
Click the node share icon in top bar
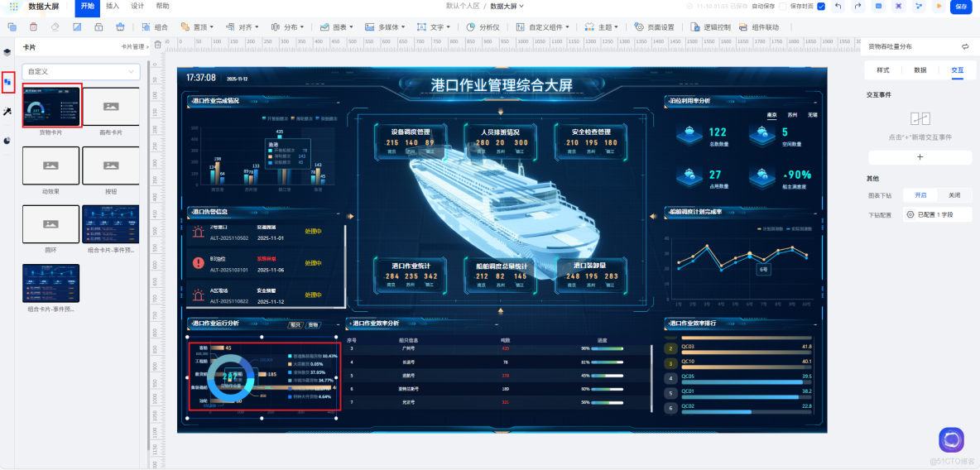[919, 7]
